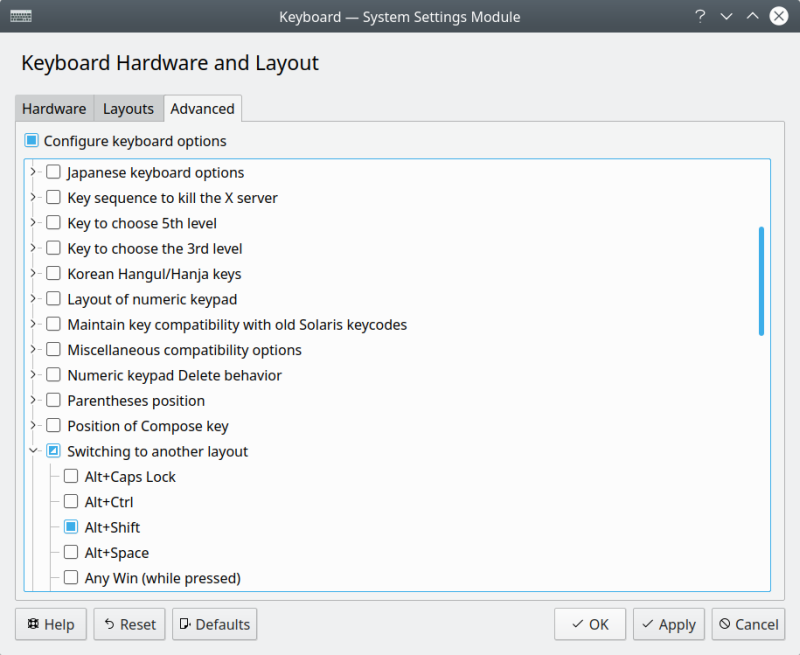The image size is (800, 655).
Task: Uncheck Configure keyboard options checkbox
Action: click(x=32, y=141)
